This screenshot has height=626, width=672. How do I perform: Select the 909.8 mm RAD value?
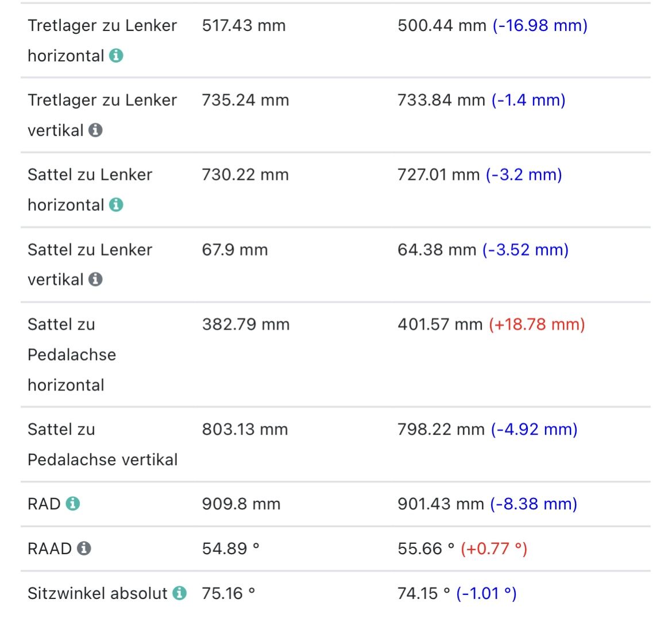click(241, 504)
